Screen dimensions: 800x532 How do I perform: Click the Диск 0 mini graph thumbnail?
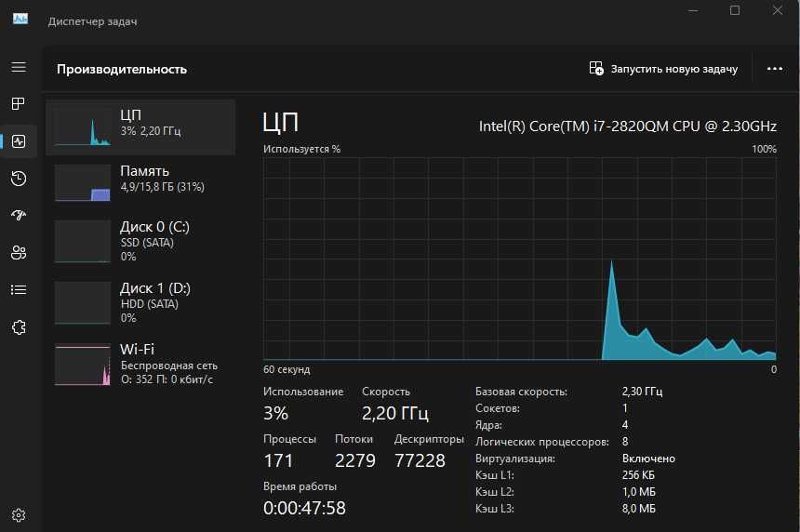(x=83, y=241)
